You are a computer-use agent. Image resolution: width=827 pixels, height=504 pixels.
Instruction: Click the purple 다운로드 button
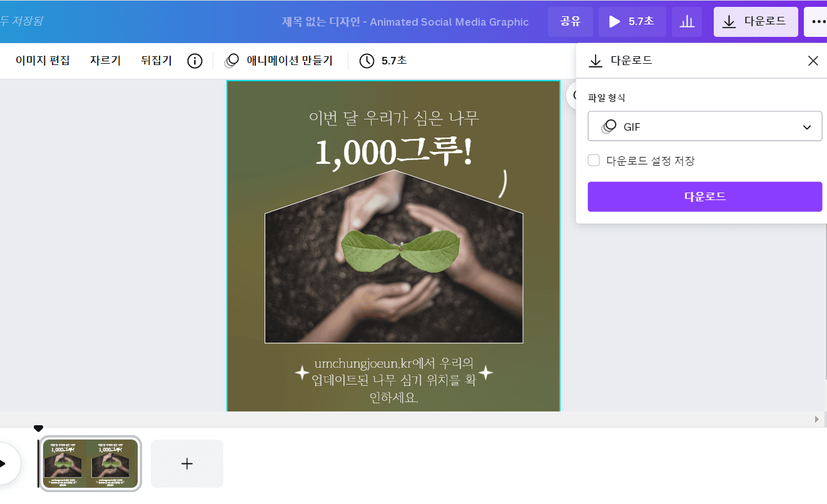(x=705, y=196)
